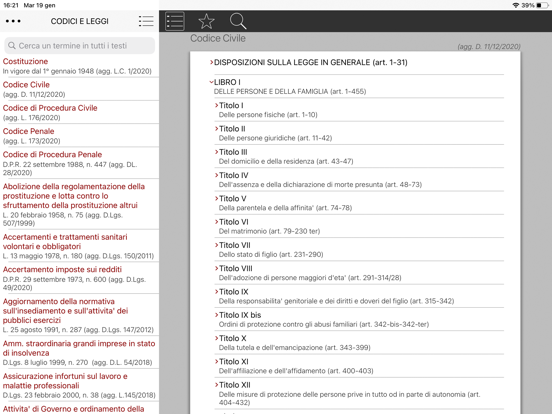Open the table of contents icon in dark toolbar
The image size is (552, 414).
coord(175,21)
